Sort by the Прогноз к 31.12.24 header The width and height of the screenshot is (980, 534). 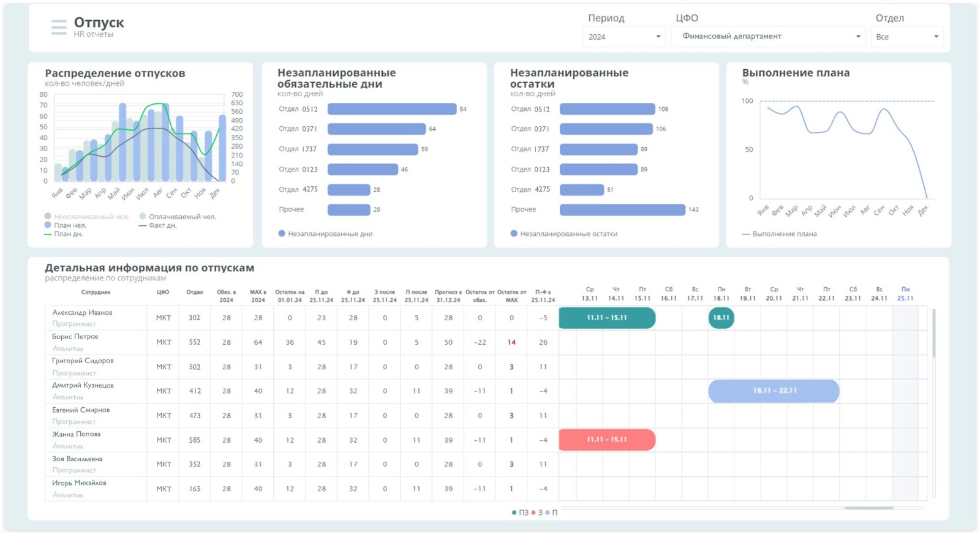(448, 296)
